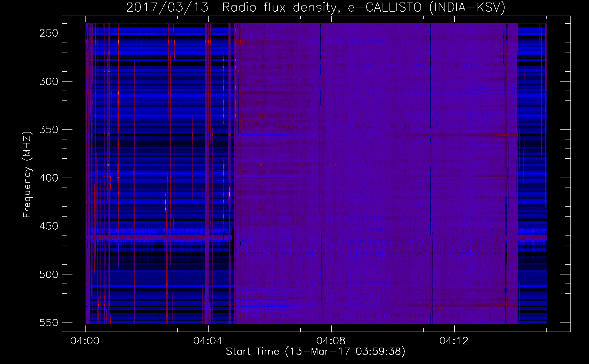Click the 04:08 time tick label
This screenshot has width=589, height=364.
pyautogui.click(x=331, y=341)
